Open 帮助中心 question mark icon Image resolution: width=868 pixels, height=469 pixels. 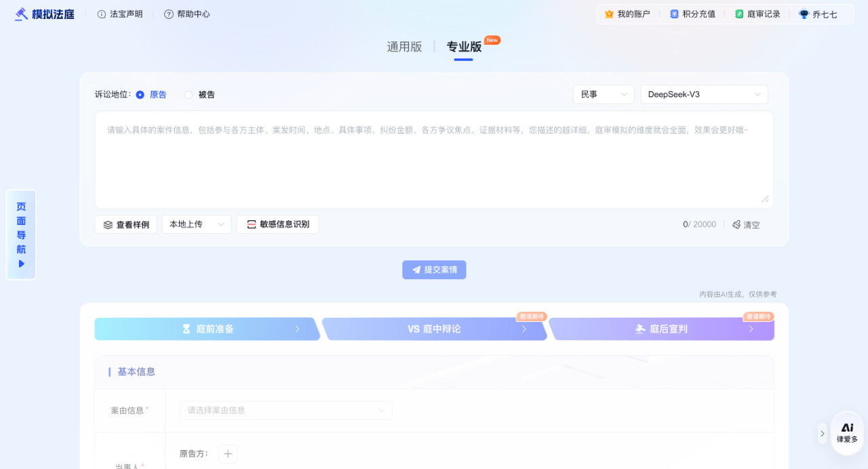[169, 14]
